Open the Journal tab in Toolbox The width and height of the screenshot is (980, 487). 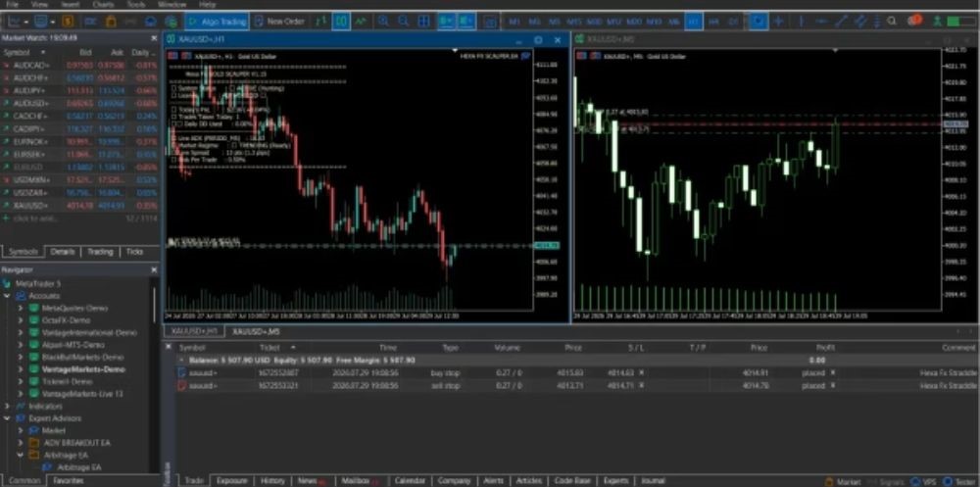(653, 481)
